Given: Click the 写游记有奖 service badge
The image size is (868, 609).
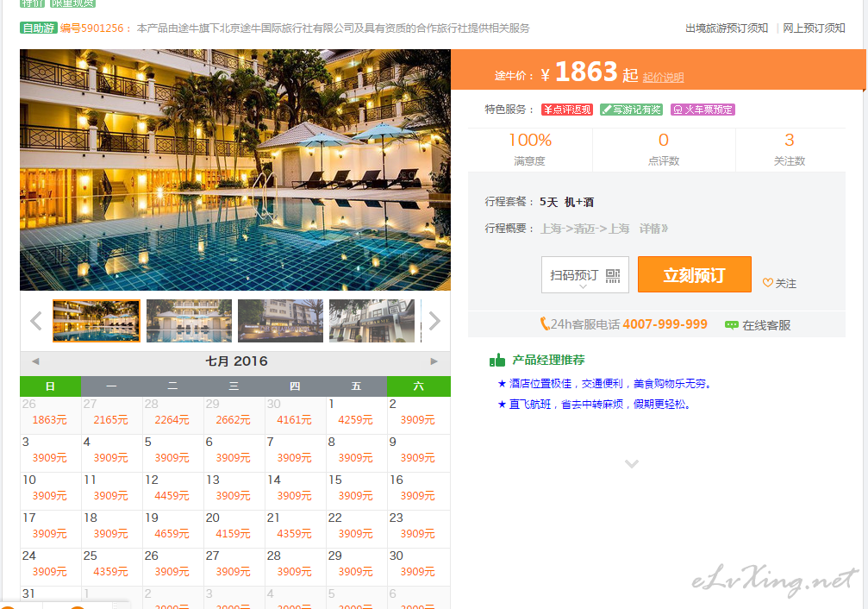Looking at the screenshot, I should tap(632, 110).
